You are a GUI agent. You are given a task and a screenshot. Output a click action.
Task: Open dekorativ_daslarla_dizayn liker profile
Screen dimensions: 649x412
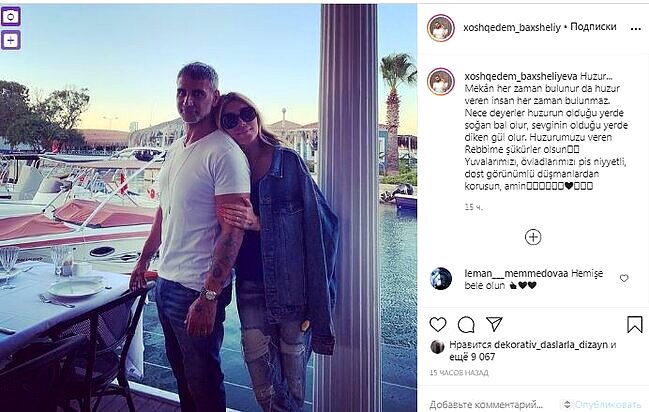coord(551,345)
